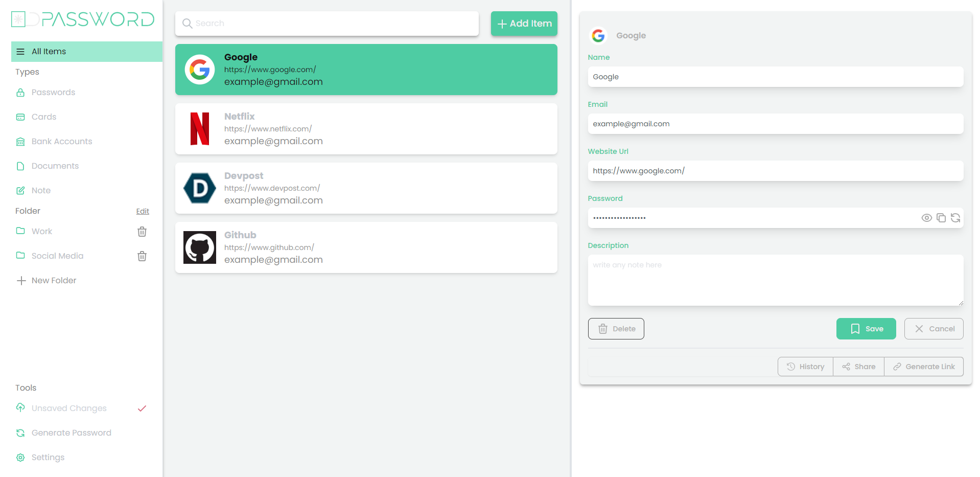Click the Devpost logo thumbnail

pos(200,188)
